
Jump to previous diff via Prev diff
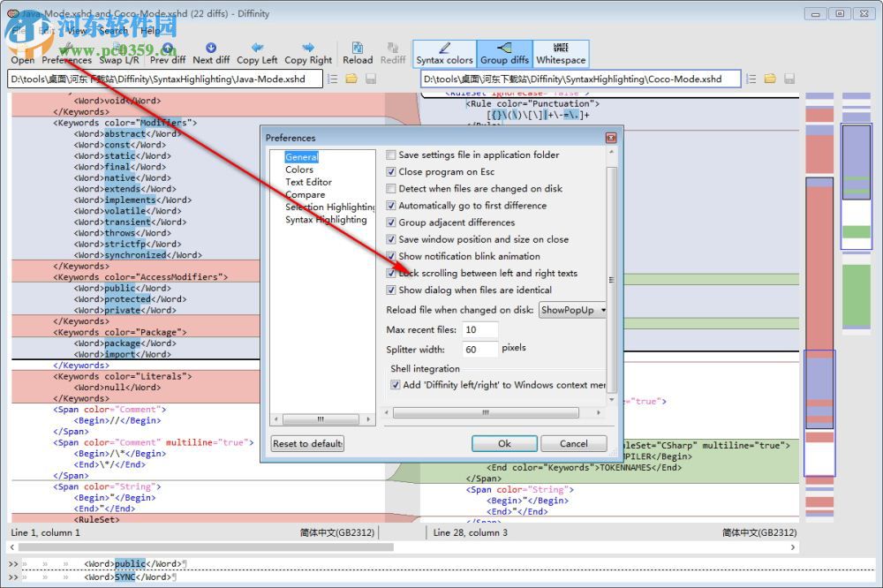[167, 54]
